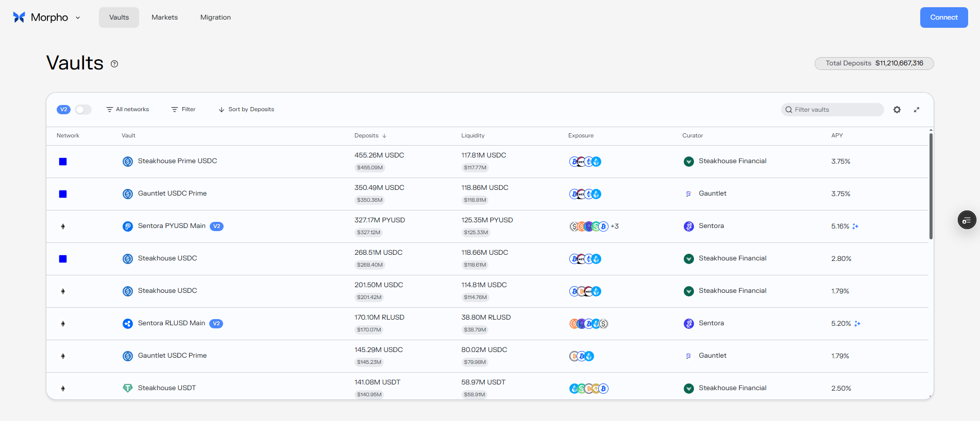Click the Exposure column header
The image size is (980, 421).
tap(581, 136)
